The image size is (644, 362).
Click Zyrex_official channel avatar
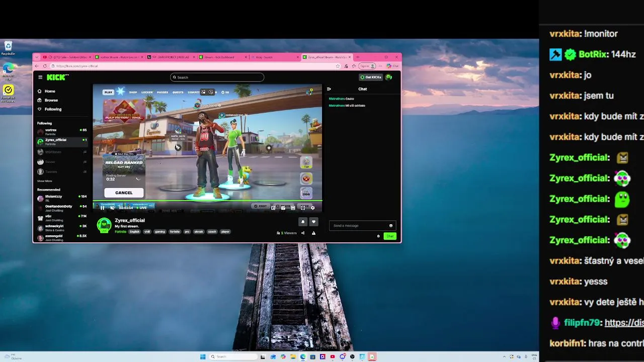click(x=104, y=225)
